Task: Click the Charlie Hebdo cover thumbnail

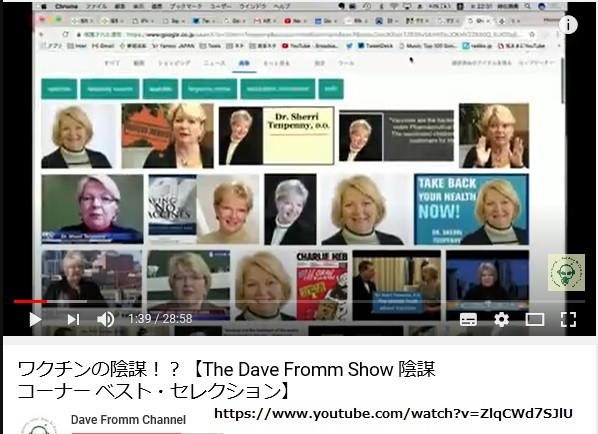Action: coord(322,285)
